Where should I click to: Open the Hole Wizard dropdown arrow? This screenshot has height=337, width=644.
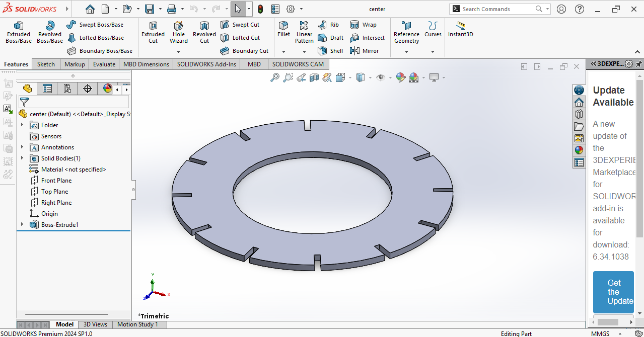click(179, 52)
